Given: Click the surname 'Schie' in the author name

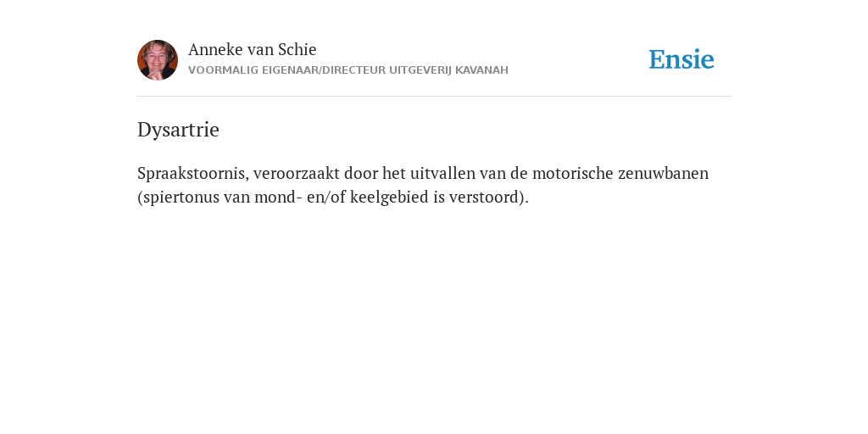Looking at the screenshot, I should point(298,49).
